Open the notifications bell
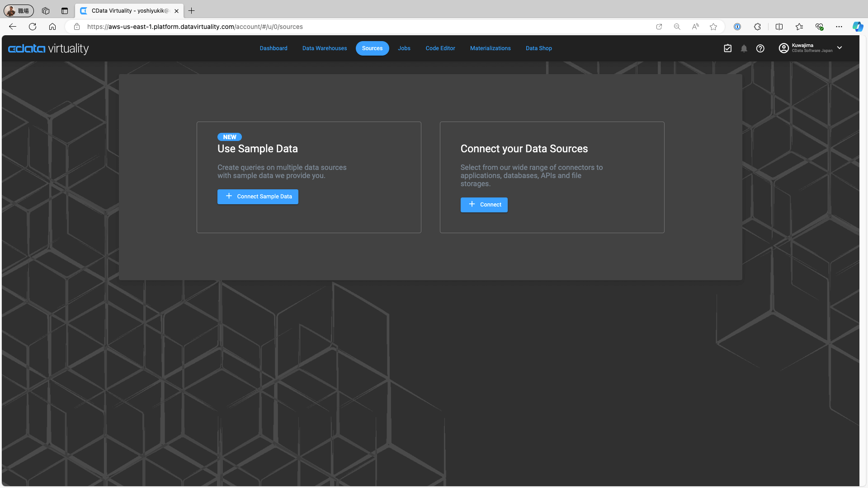The width and height of the screenshot is (868, 488). pos(744,48)
